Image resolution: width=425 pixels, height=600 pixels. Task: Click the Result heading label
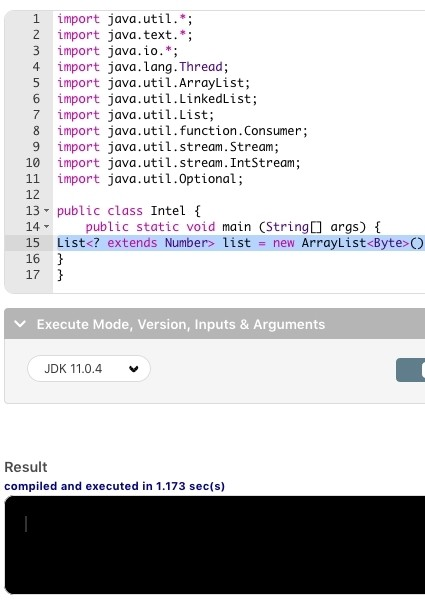26,467
